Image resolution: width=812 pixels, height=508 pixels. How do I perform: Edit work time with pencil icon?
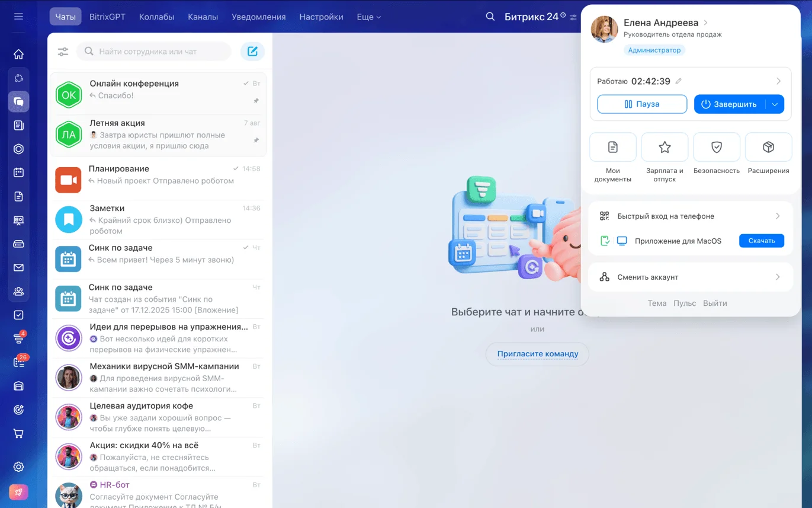[679, 81]
